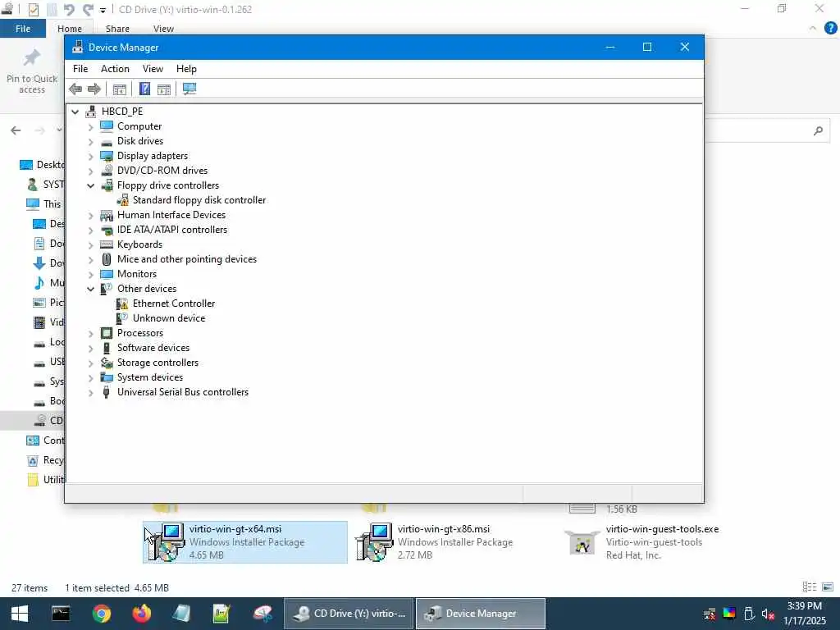Launch Google Chrome from the taskbar

point(101,614)
